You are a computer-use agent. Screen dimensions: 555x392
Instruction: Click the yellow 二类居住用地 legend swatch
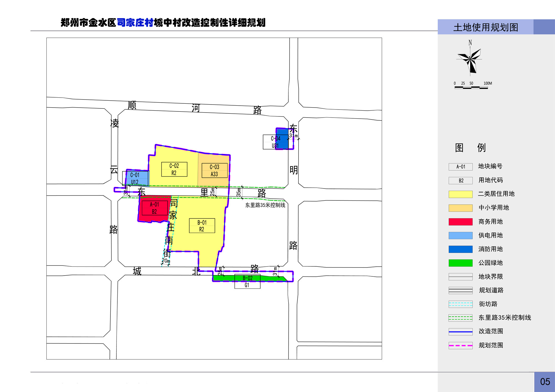(460, 194)
